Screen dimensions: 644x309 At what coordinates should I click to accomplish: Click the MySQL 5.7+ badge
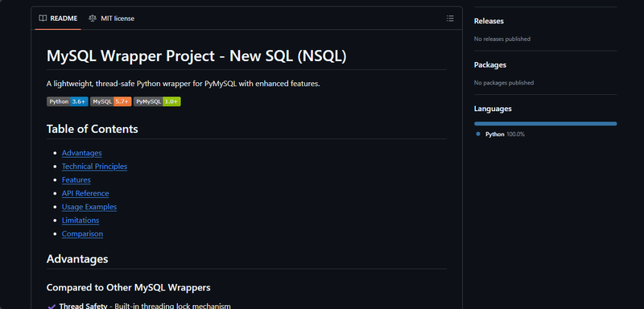point(111,101)
